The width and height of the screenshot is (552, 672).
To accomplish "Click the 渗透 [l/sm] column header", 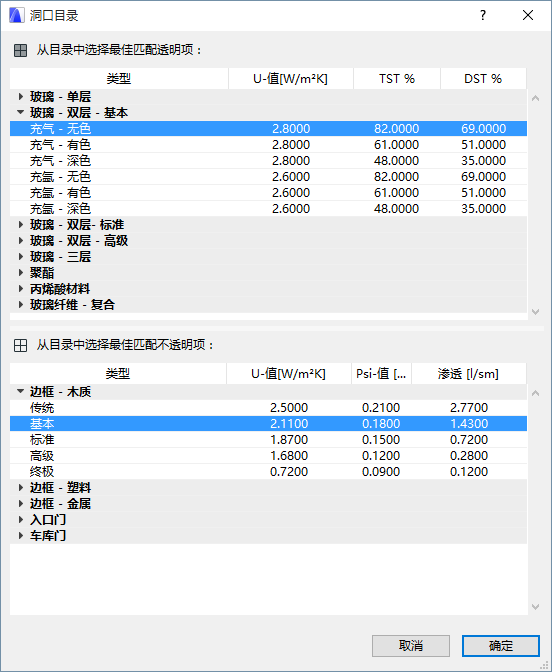I will [x=468, y=374].
